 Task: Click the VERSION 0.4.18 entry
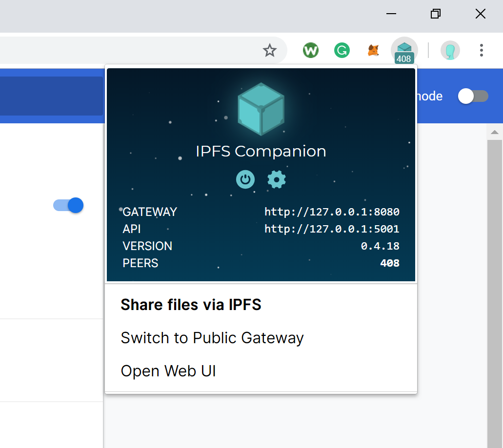pos(380,246)
